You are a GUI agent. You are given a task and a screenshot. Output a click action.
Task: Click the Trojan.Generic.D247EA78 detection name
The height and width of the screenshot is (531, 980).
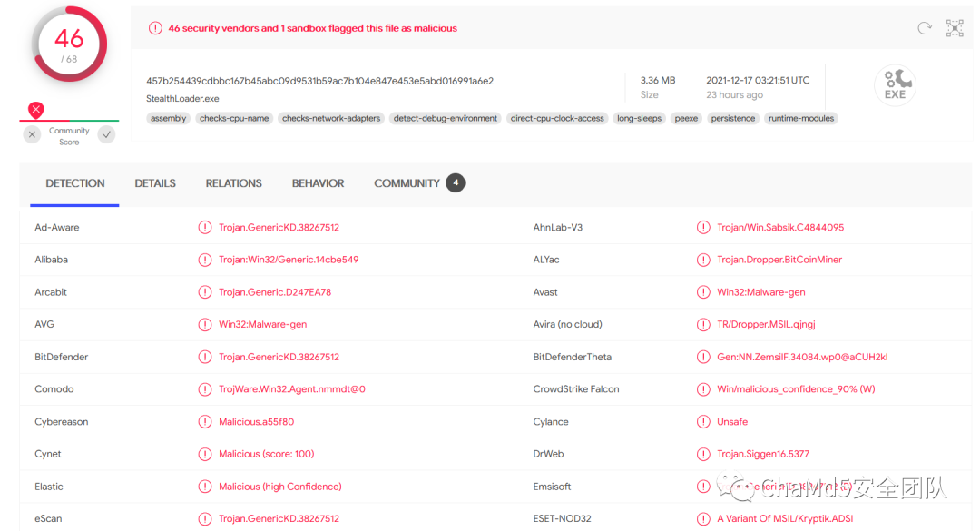[275, 292]
